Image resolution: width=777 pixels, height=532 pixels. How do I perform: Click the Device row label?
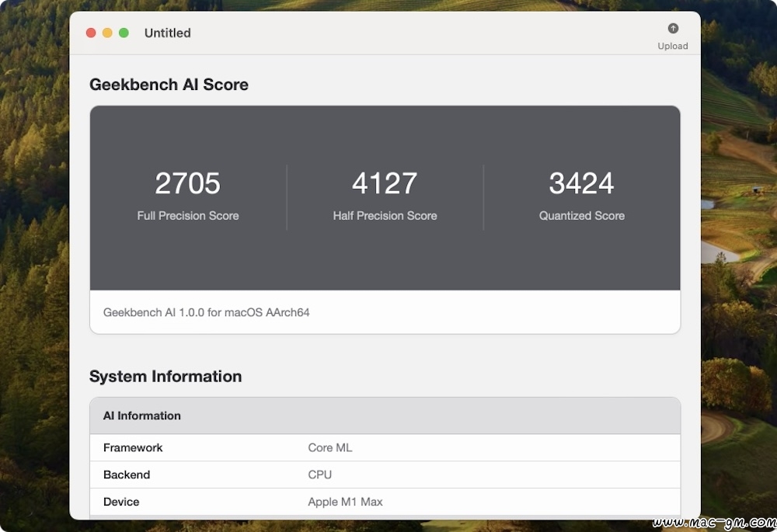pos(121,502)
